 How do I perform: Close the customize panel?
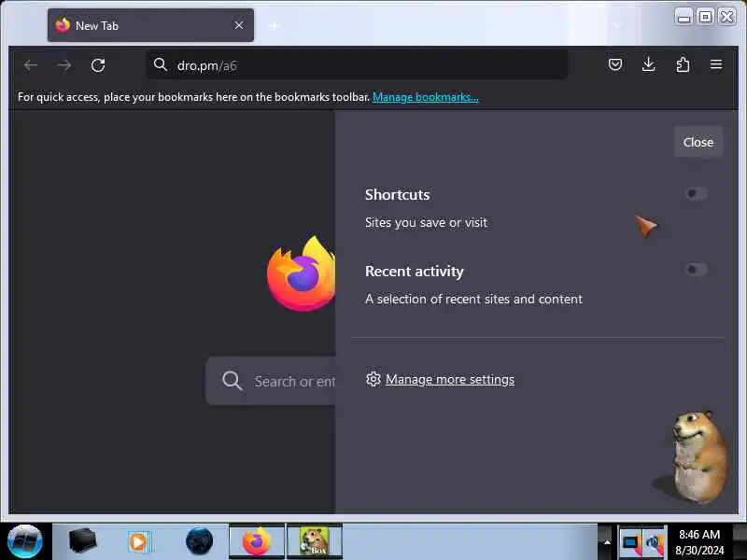[698, 142]
